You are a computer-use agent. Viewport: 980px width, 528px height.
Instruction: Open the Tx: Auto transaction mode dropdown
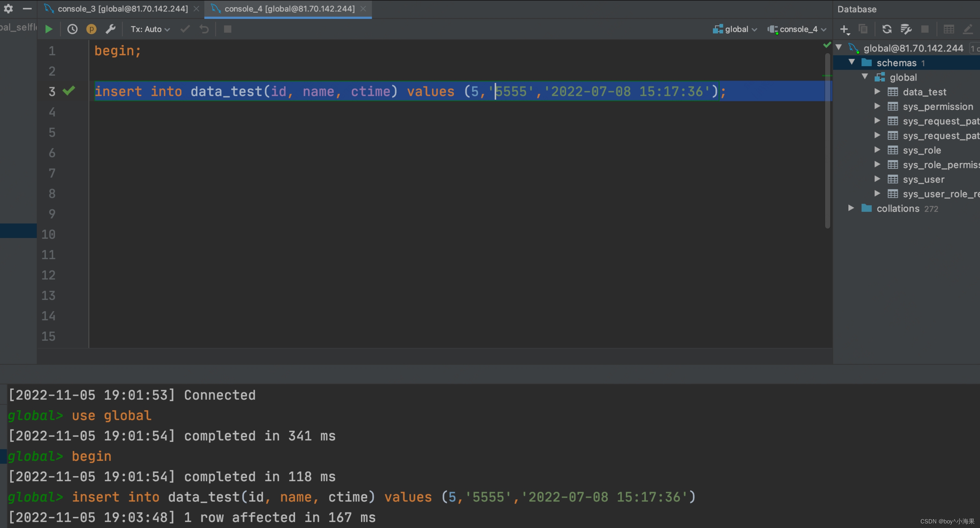click(x=150, y=29)
